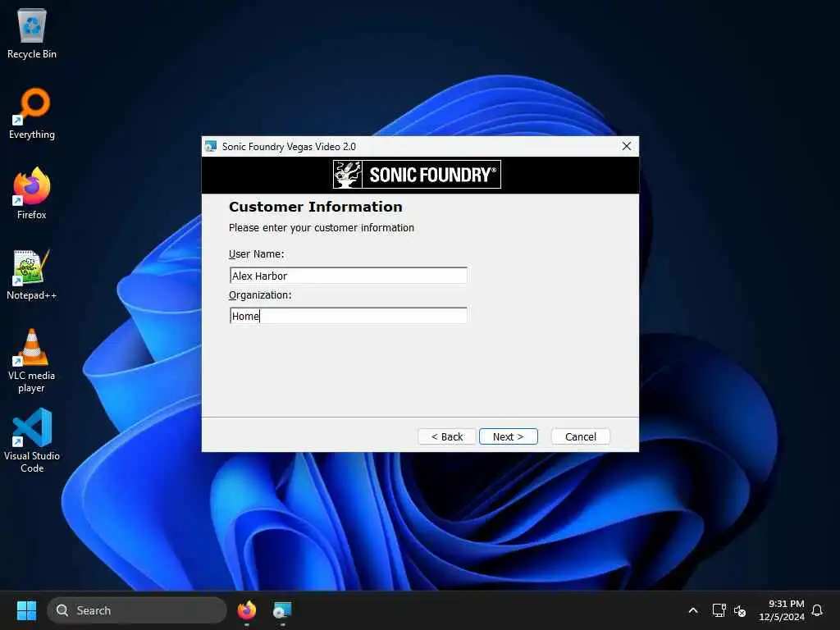840x630 pixels.
Task: Focus the Organization text field
Action: (348, 316)
